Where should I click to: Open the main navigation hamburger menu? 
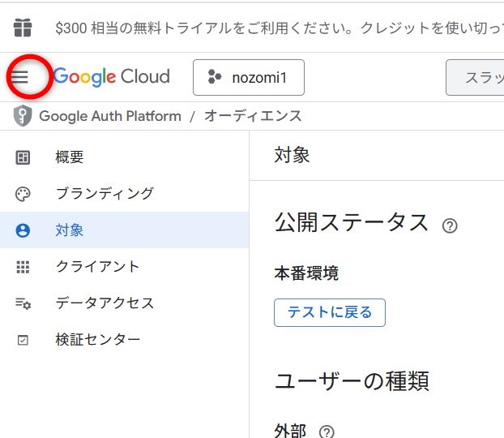pos(19,77)
